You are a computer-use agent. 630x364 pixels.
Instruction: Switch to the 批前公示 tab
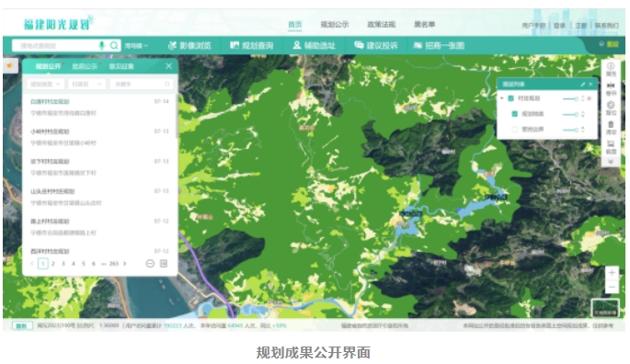coord(85,66)
